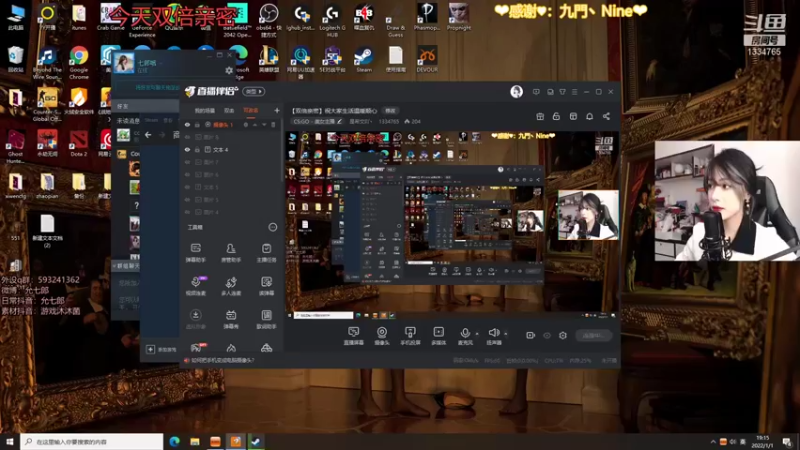This screenshot has height=450, width=800.
Task: Click the Windows search box on taskbar
Action: pos(92,441)
